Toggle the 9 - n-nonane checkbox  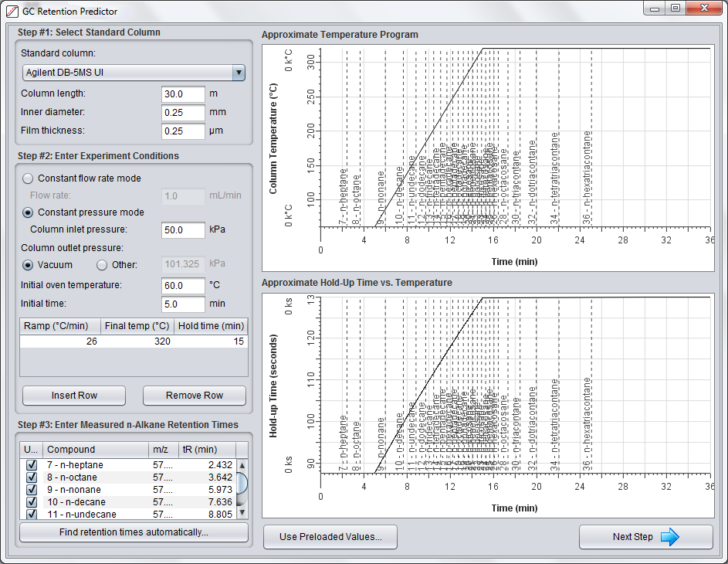tap(32, 490)
